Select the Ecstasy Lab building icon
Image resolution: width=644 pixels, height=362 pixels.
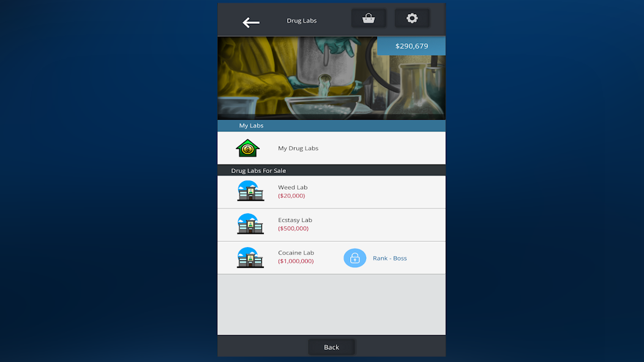(x=250, y=224)
